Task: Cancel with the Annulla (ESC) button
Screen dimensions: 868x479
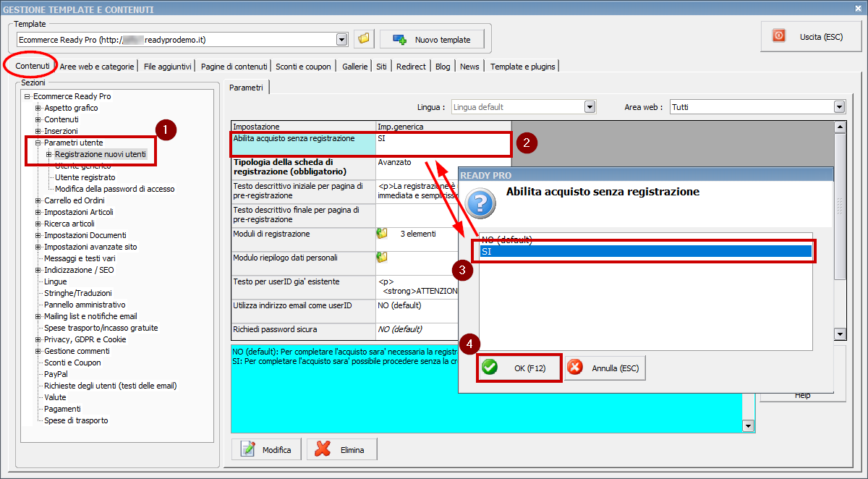Action: point(605,368)
